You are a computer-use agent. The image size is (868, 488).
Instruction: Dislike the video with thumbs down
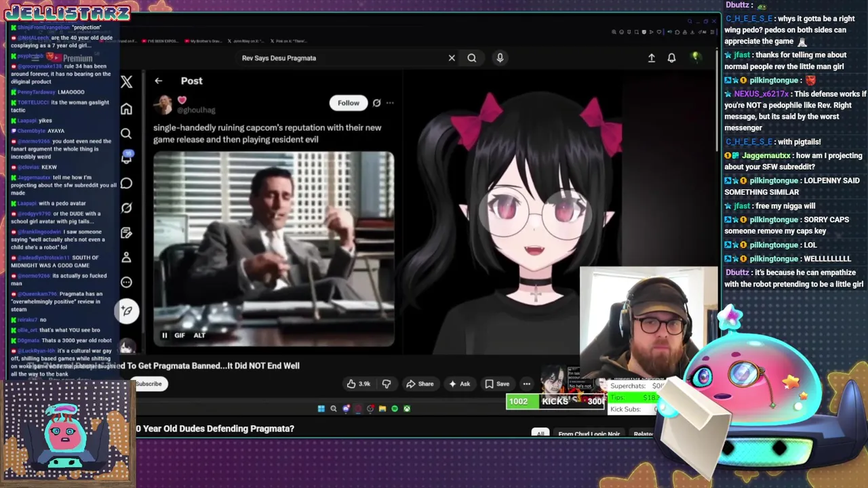coord(387,384)
